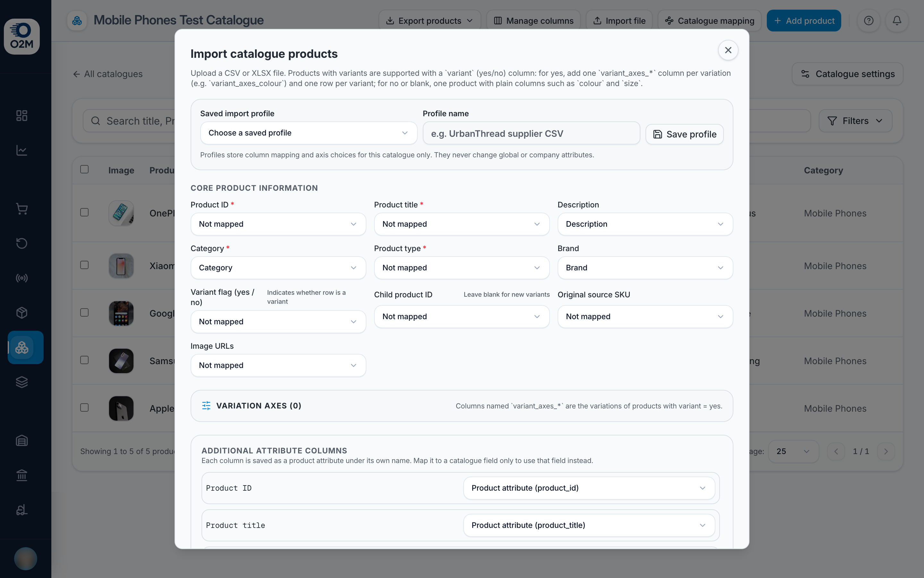Open the Product attribute (product_id) dropdown
This screenshot has height=578, width=924.
pos(589,488)
